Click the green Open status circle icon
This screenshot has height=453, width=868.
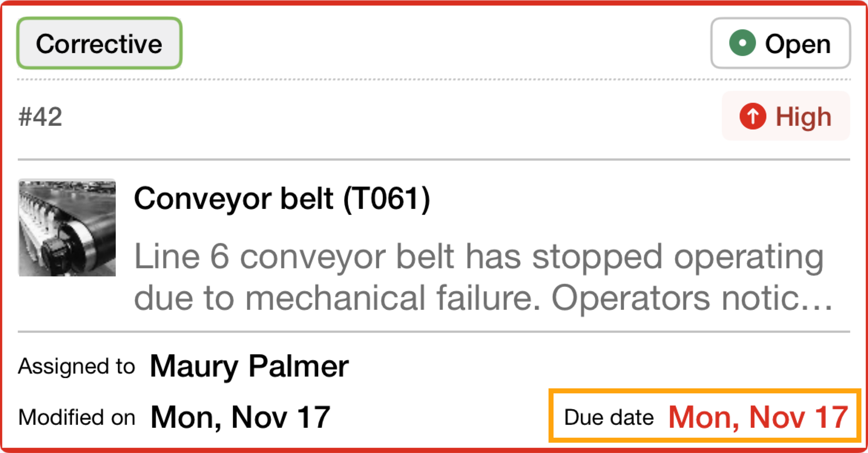tap(742, 43)
